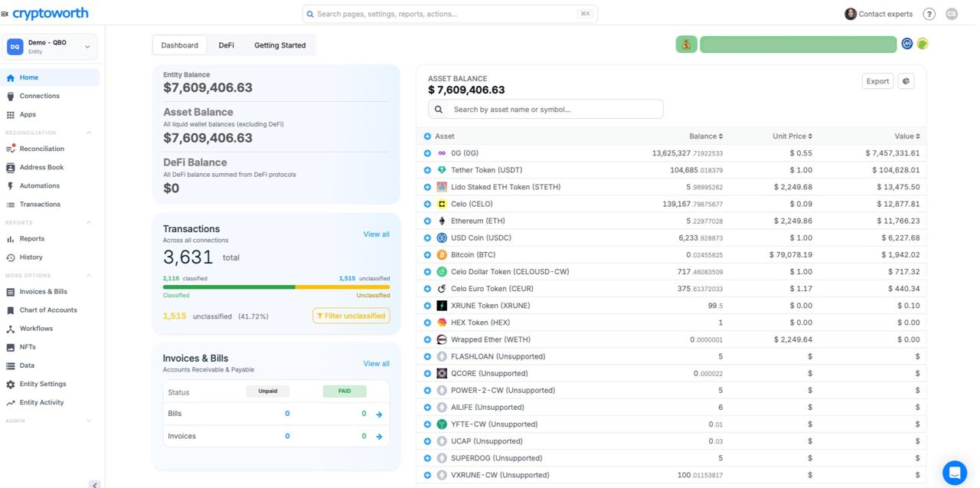This screenshot has height=488, width=980.
Task: Collapse the Reconciliation sidebar section
Action: coord(89,133)
